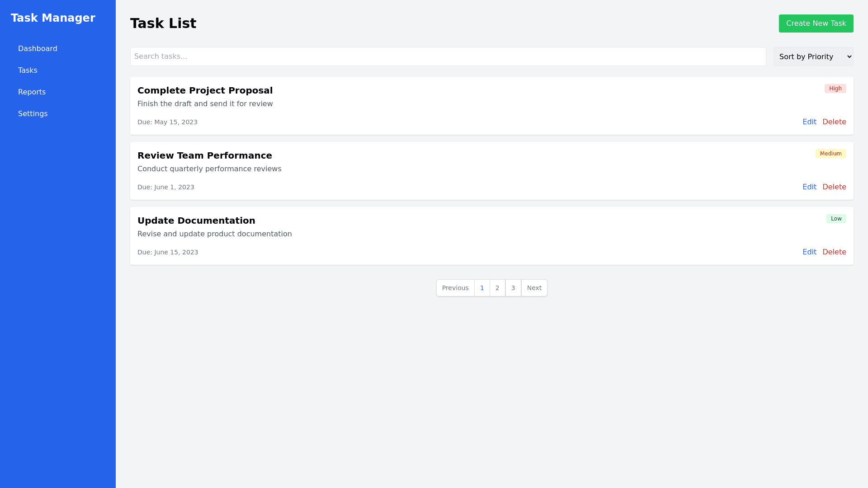Click the Create New Task button
Screen dimensions: 868x488
(816, 23)
